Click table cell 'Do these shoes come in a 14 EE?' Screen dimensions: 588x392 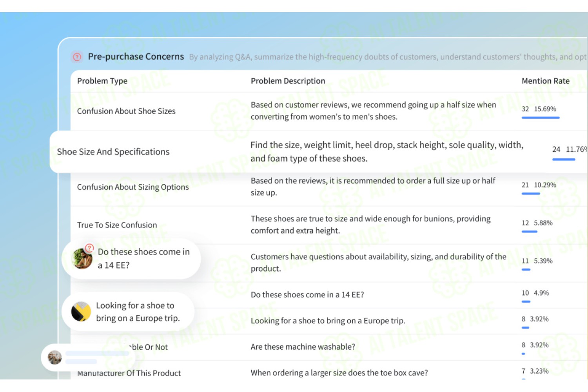coord(307,295)
